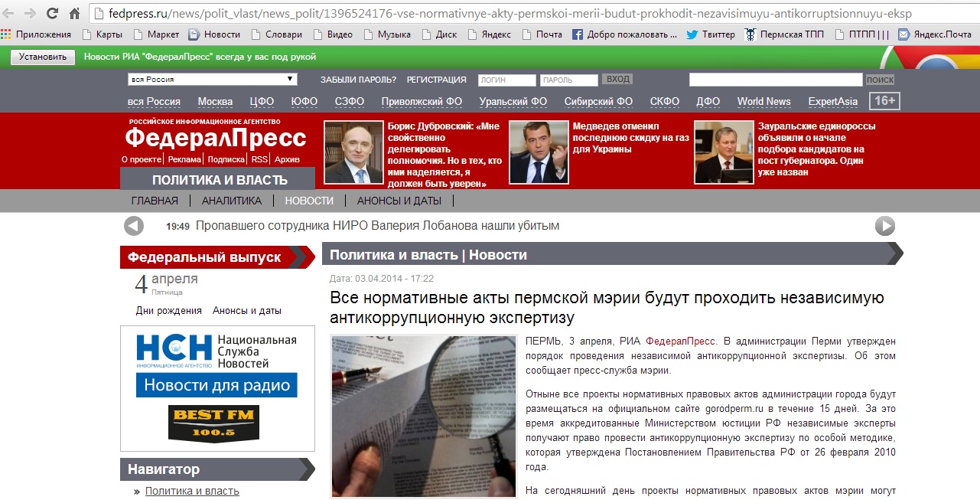Focus the ЛОГИН input field
980x500 pixels.
[507, 80]
